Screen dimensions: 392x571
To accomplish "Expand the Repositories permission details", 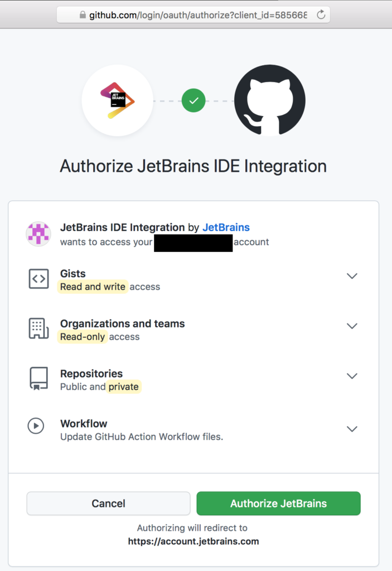I will (352, 376).
